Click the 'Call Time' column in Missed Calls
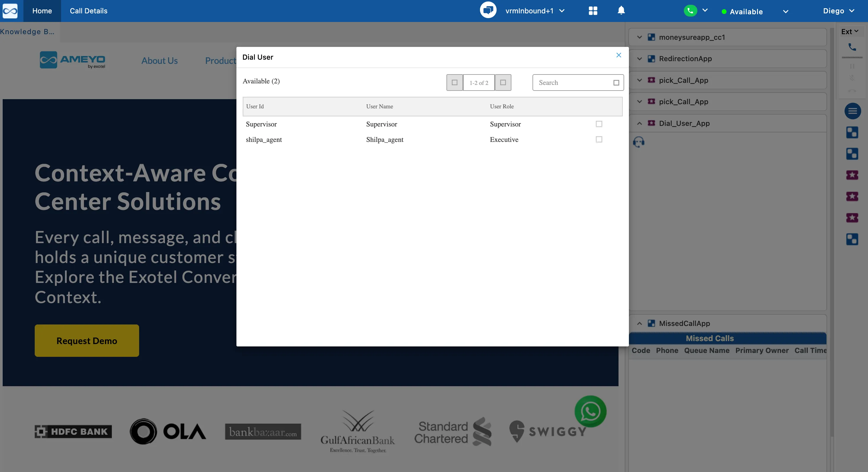Viewport: 868px width, 472px height. (x=810, y=350)
